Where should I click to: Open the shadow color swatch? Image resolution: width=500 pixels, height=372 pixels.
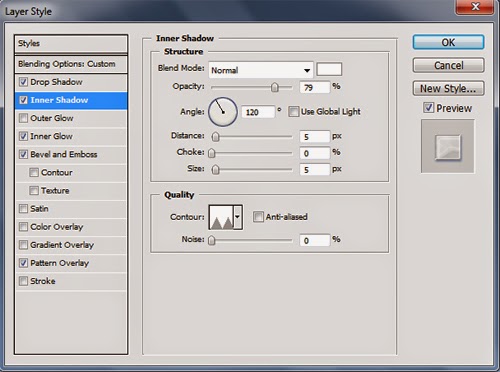329,69
